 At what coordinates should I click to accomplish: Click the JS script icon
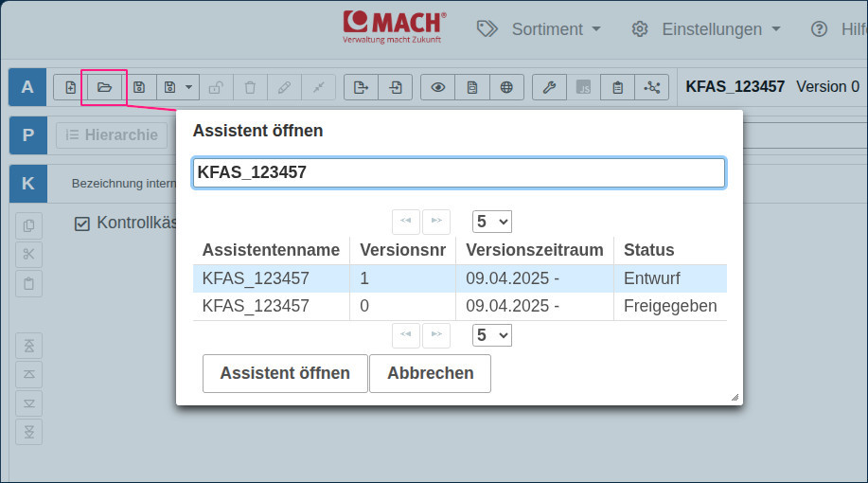(583, 87)
